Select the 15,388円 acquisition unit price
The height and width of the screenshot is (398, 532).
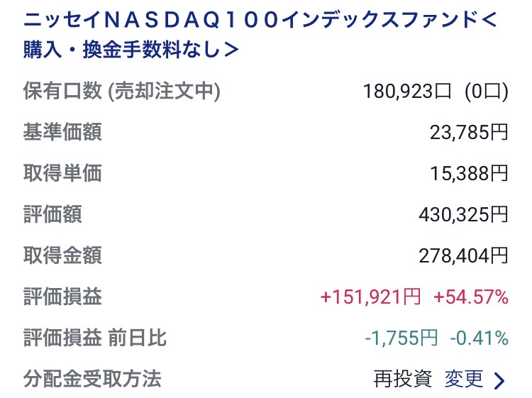tap(470, 174)
